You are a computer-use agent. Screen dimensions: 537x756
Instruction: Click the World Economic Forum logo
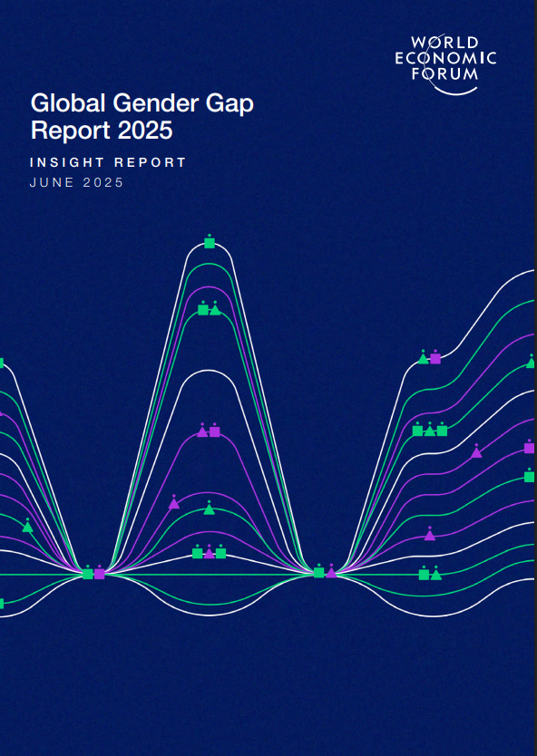pos(445,64)
